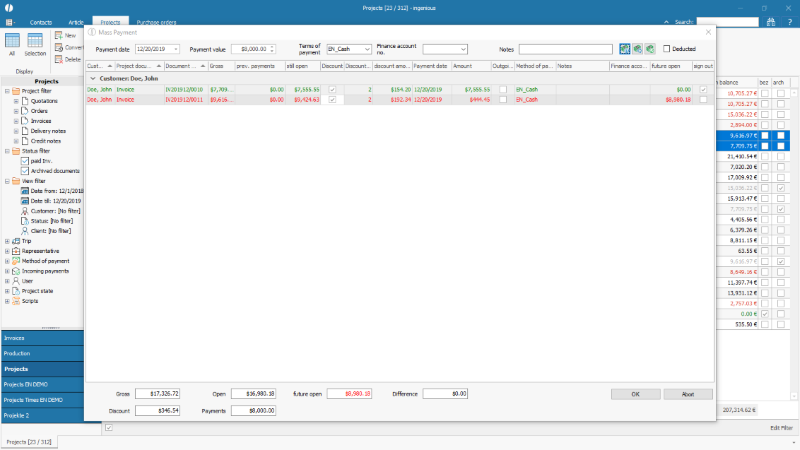Click the Date till calendar icon
Viewport: 800px width, 450px height.
pos(24,201)
